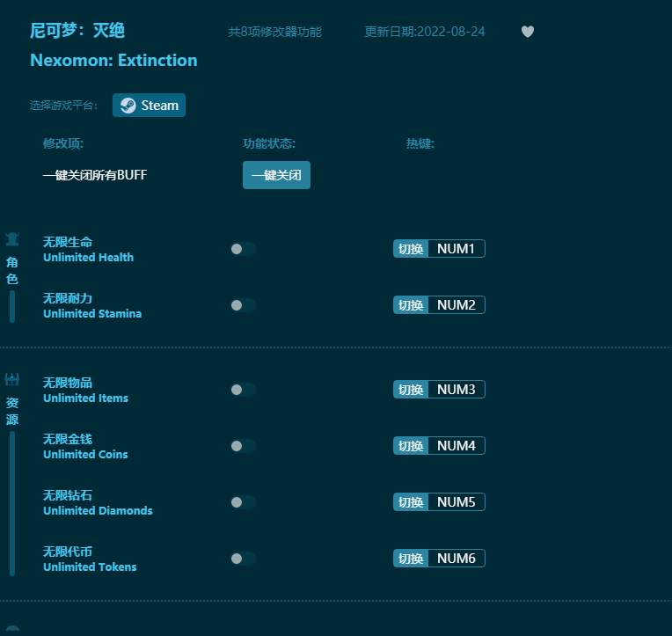Click the 热键 column header
The width and height of the screenshot is (672, 636).
pos(420,143)
